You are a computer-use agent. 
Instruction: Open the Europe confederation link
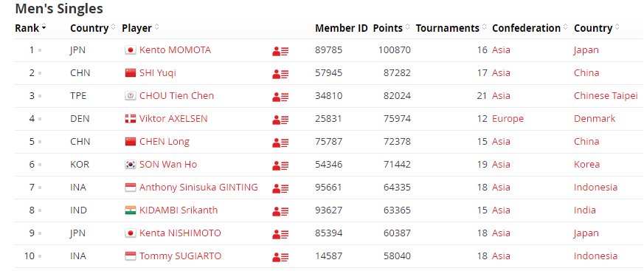pos(508,119)
